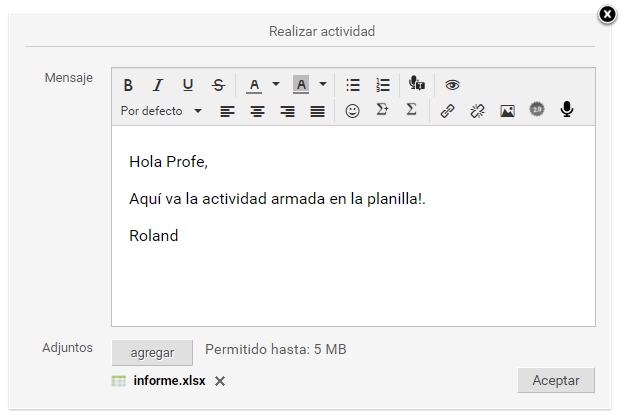Screen dimensions: 625x415
Task: Record audio with microphone icon
Action: pos(567,110)
